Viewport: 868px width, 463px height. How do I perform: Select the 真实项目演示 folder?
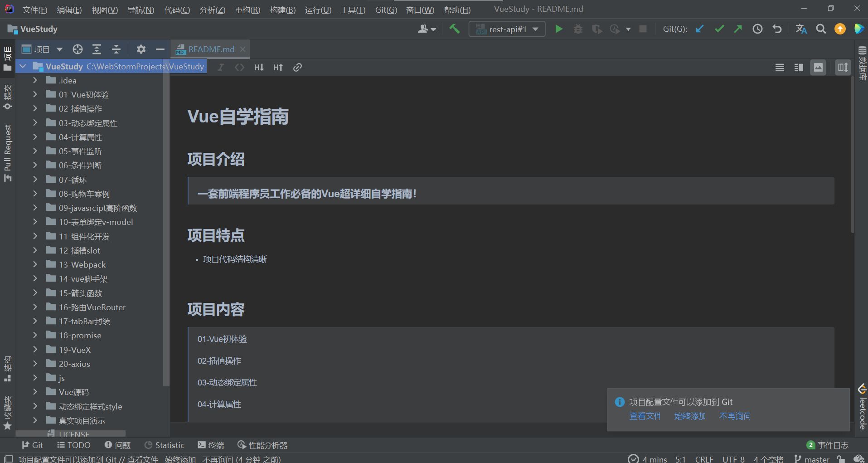(x=82, y=420)
